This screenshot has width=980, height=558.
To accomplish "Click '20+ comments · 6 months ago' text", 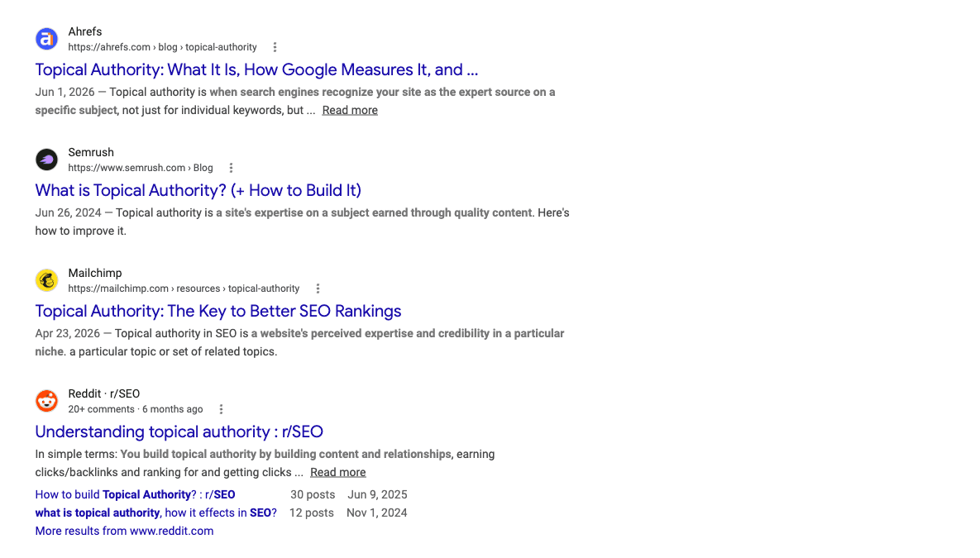I will (x=136, y=408).
